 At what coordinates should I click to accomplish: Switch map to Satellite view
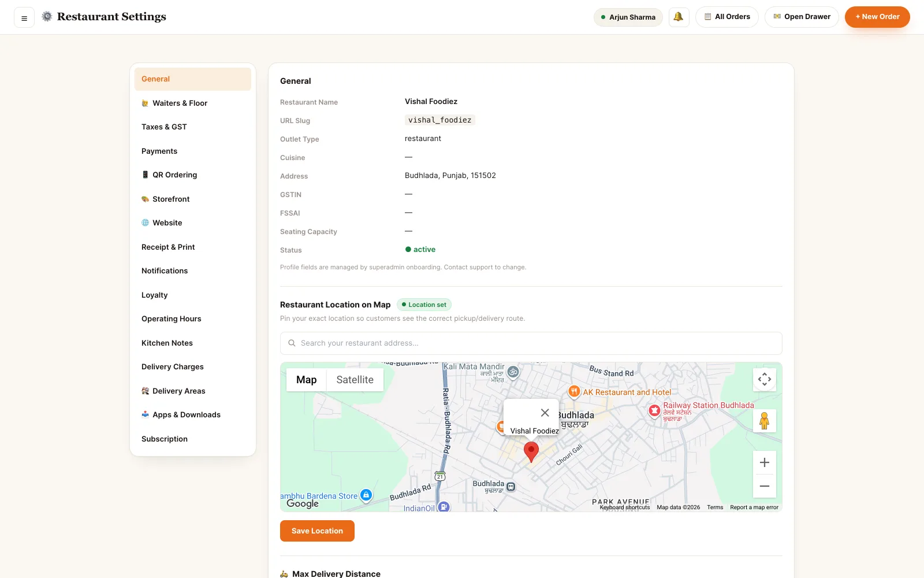pos(355,380)
